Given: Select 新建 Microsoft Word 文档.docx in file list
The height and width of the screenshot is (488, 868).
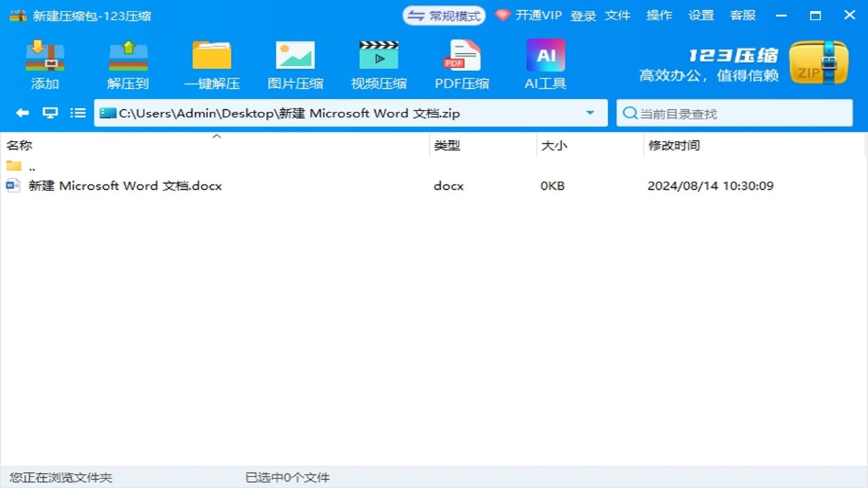Looking at the screenshot, I should pos(124,186).
